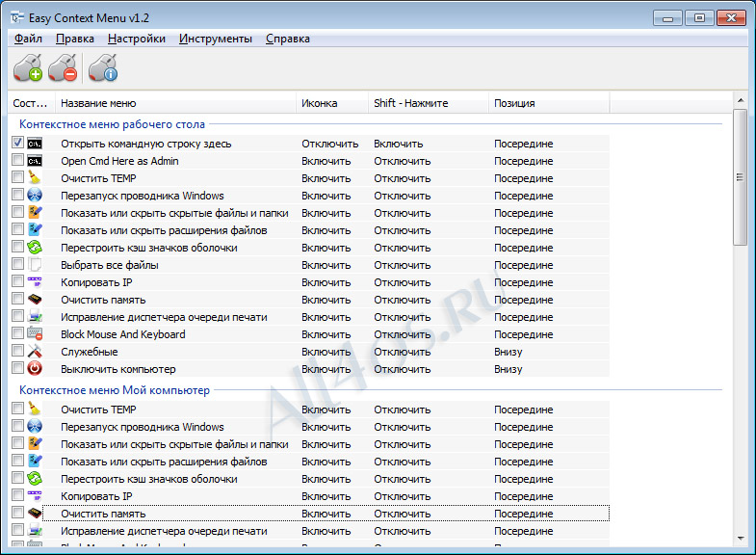Open the Настройки menu
Screen dimensions: 756x555
[x=137, y=39]
